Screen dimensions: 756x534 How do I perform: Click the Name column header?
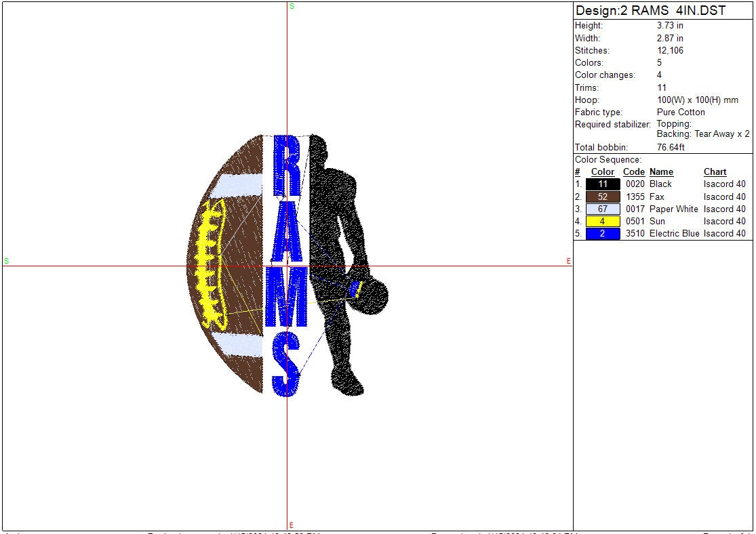tap(661, 172)
